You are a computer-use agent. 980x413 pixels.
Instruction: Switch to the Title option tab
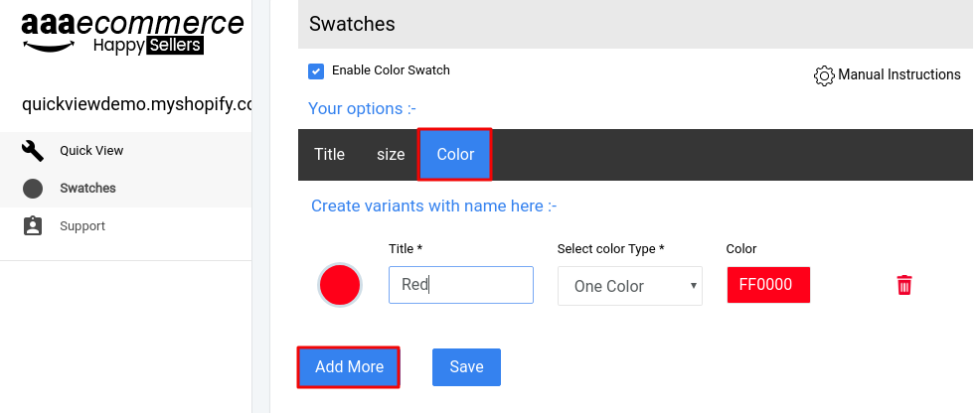(329, 154)
